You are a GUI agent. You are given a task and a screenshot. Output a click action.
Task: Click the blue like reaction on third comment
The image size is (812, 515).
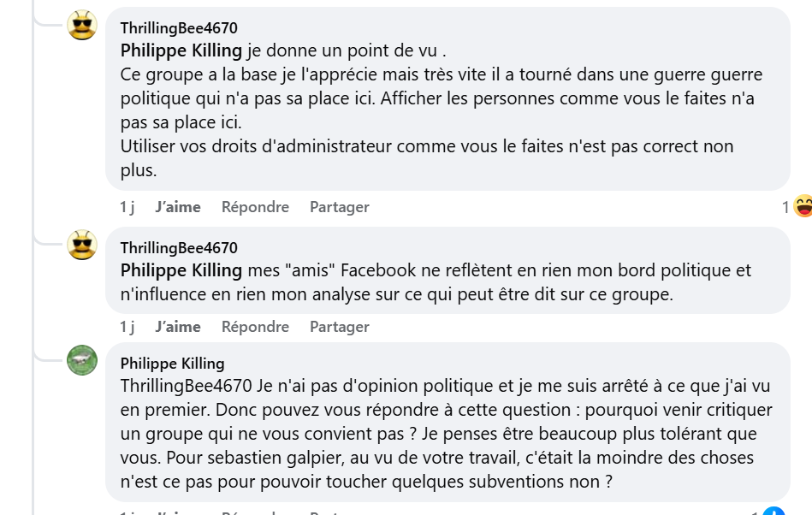(774, 512)
